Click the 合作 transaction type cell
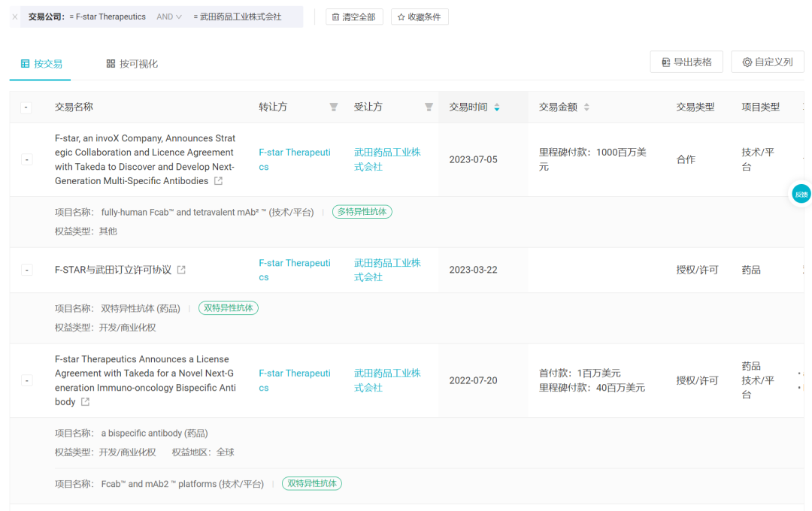This screenshot has width=812, height=511. click(686, 159)
